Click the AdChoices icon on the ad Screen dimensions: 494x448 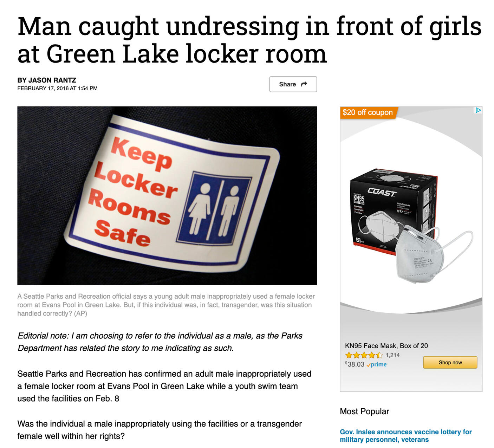point(478,110)
